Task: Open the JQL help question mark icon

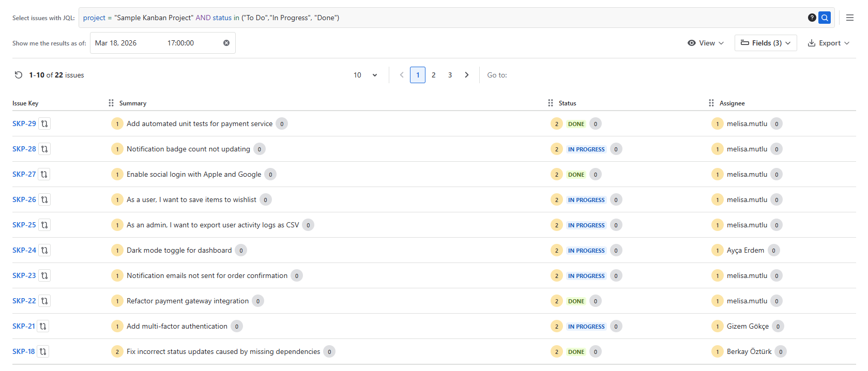Action: [812, 18]
